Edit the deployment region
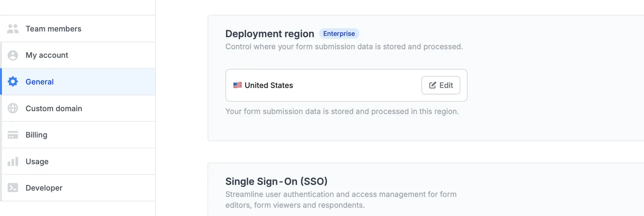Screen dimensions: 644x216 [x=441, y=85]
